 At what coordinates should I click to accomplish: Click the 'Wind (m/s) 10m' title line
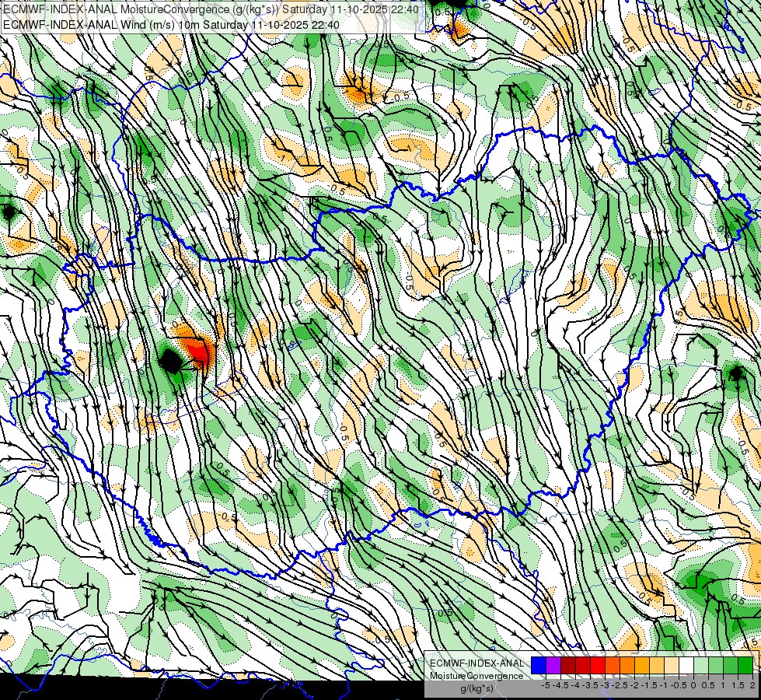(171, 25)
